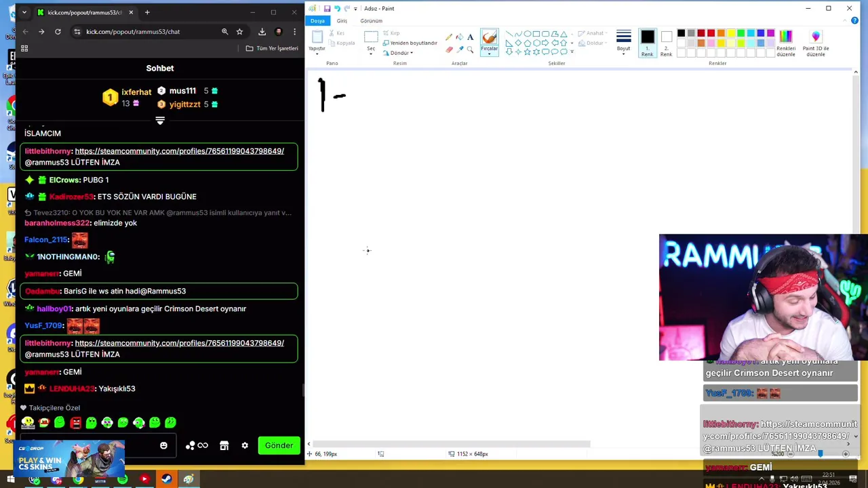Click the Gönder send button
The width and height of the screenshot is (868, 488).
tap(279, 445)
